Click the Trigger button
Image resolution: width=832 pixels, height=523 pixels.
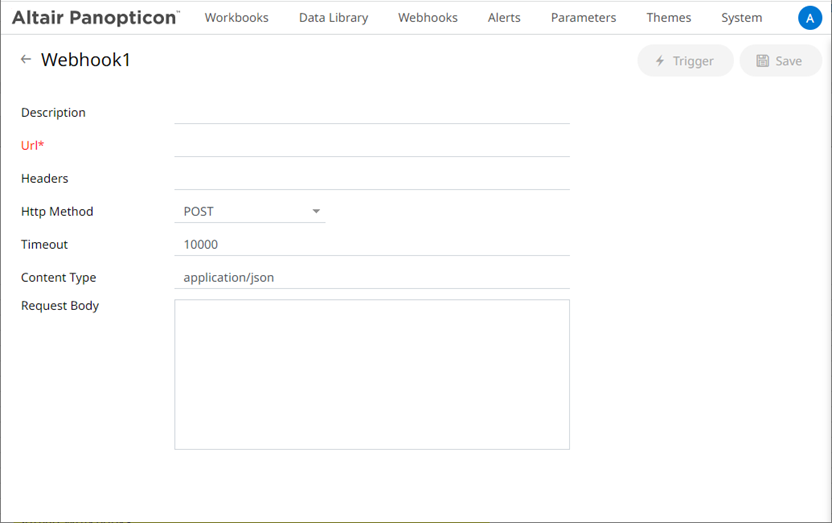(x=685, y=61)
